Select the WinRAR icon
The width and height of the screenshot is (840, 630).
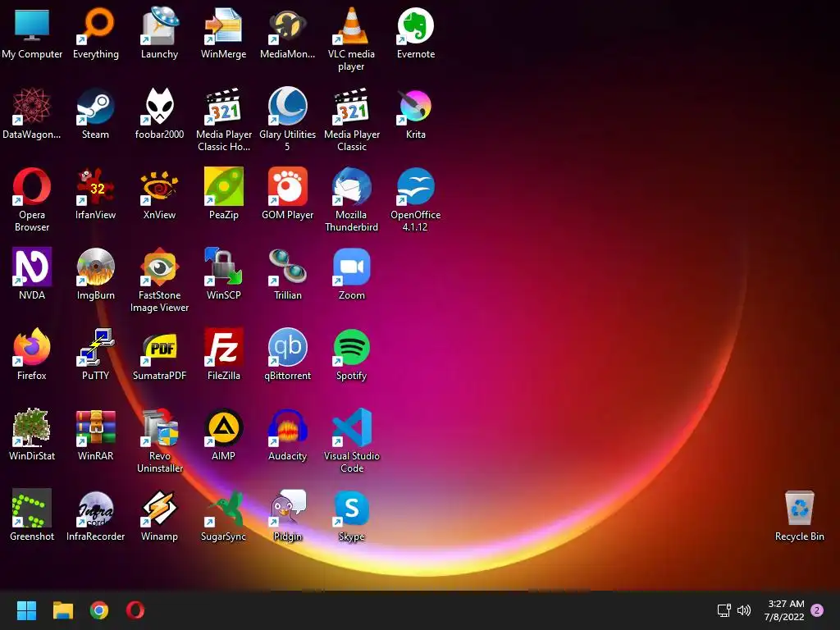(x=96, y=427)
